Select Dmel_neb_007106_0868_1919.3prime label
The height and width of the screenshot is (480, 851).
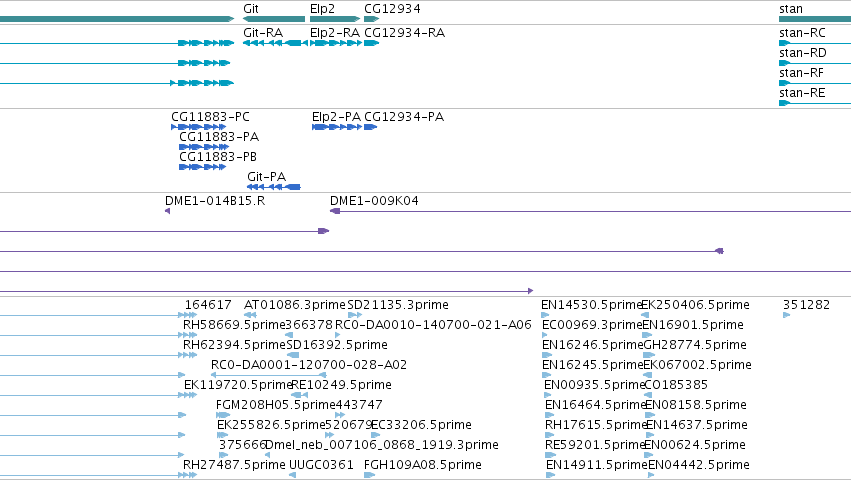pos(382,445)
